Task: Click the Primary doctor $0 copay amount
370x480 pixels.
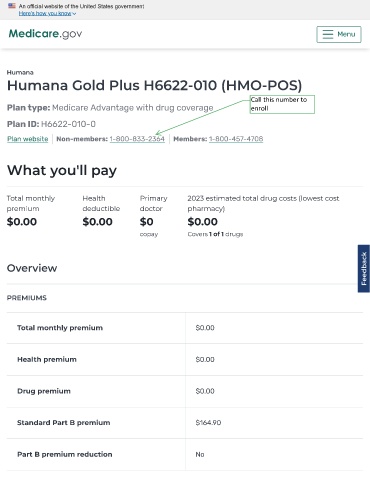Action: point(147,222)
